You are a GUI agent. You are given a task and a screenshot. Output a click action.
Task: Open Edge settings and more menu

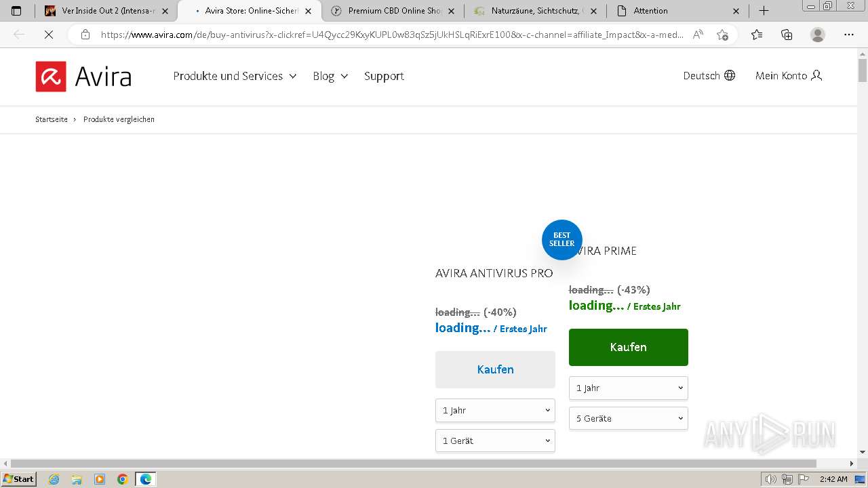[x=849, y=35]
